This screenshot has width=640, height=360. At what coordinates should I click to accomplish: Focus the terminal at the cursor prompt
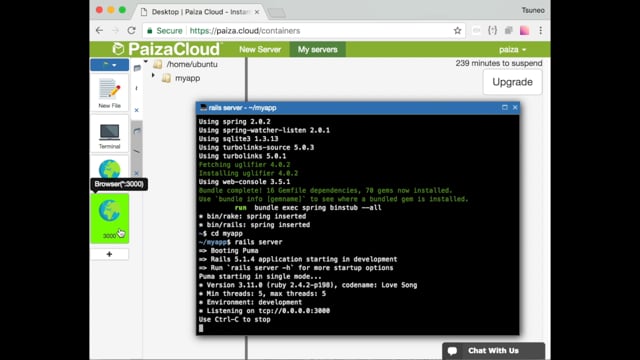(201, 328)
